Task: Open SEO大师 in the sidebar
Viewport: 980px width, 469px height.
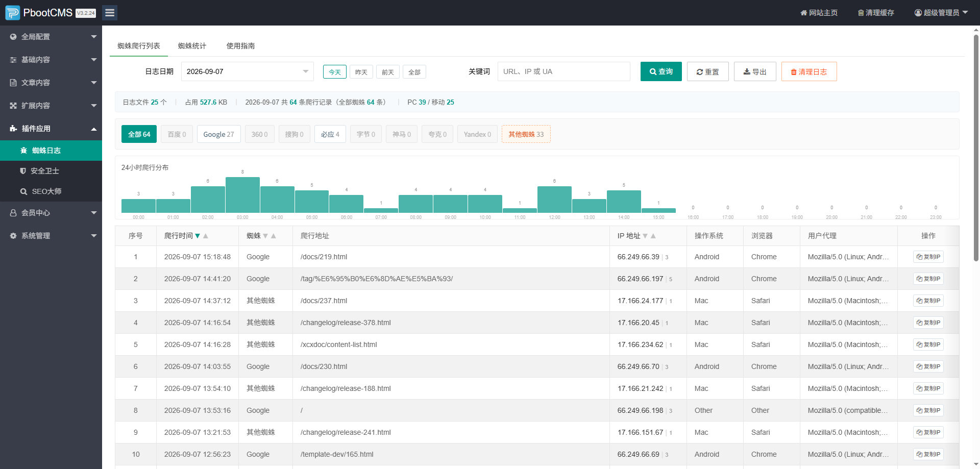Action: tap(51, 191)
